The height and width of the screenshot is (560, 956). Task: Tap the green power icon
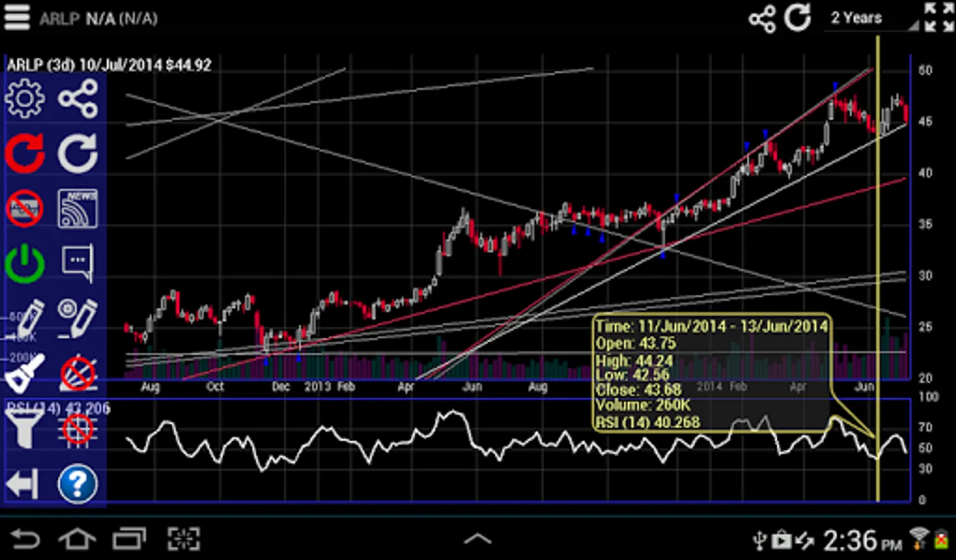click(25, 264)
